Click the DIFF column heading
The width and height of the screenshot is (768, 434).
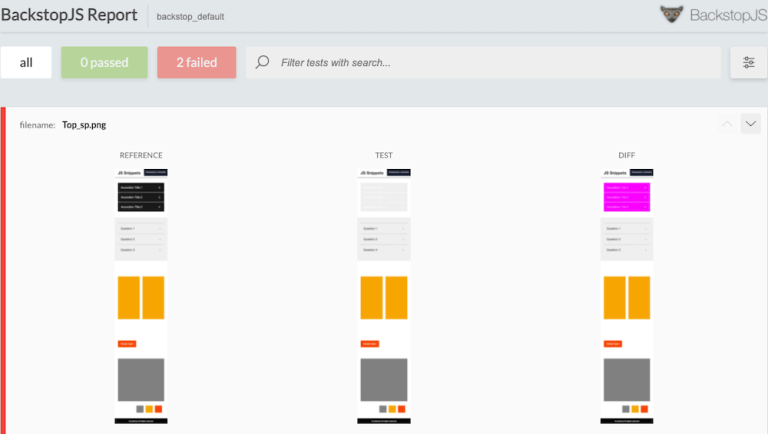click(627, 155)
